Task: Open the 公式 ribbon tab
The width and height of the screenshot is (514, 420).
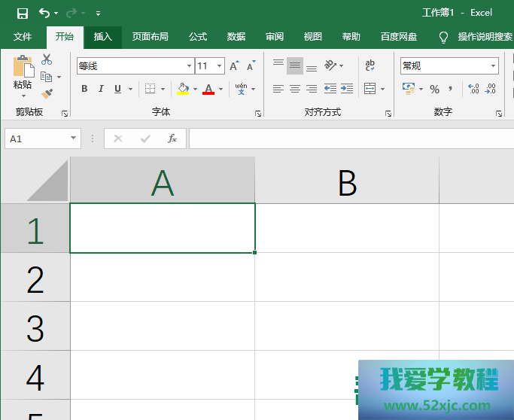Action: point(198,37)
